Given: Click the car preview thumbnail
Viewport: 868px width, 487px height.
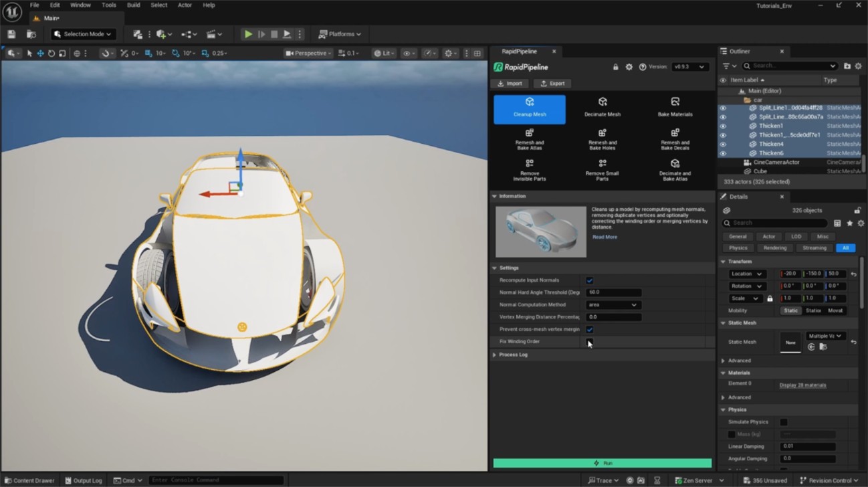Looking at the screenshot, I should click(x=540, y=231).
